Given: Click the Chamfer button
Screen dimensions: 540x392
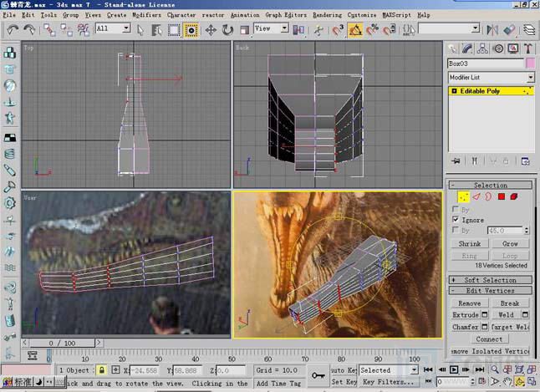Looking at the screenshot, I should (466, 327).
